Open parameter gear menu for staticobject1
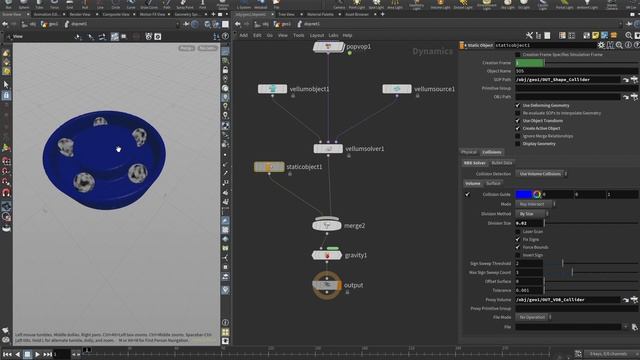Image resolution: width=640 pixels, height=360 pixels. [601, 45]
